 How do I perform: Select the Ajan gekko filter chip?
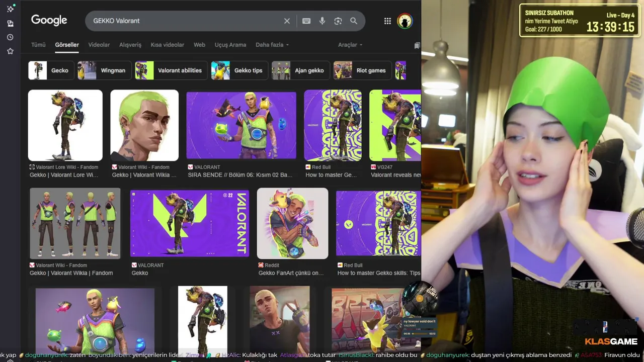coord(301,70)
